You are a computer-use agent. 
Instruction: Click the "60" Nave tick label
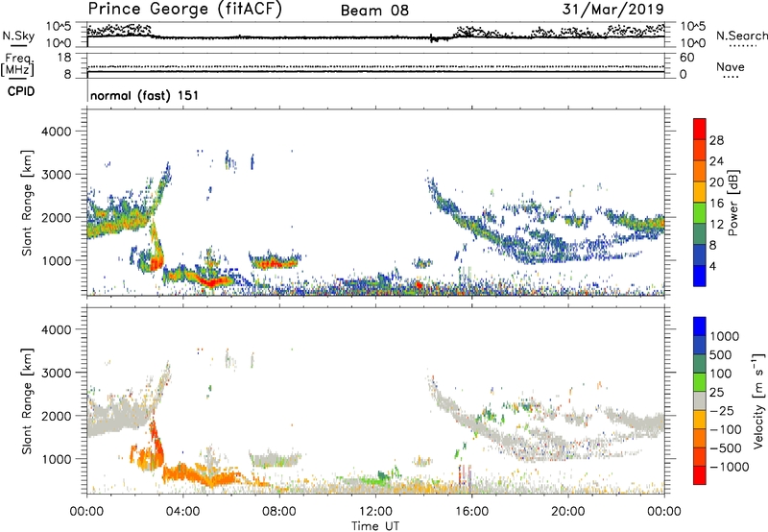[687, 58]
